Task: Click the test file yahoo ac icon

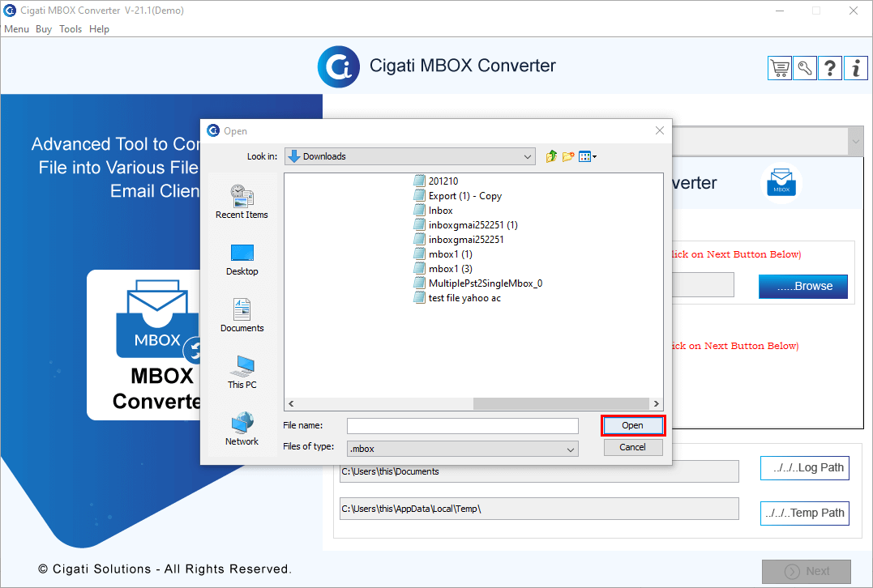Action: pos(419,297)
